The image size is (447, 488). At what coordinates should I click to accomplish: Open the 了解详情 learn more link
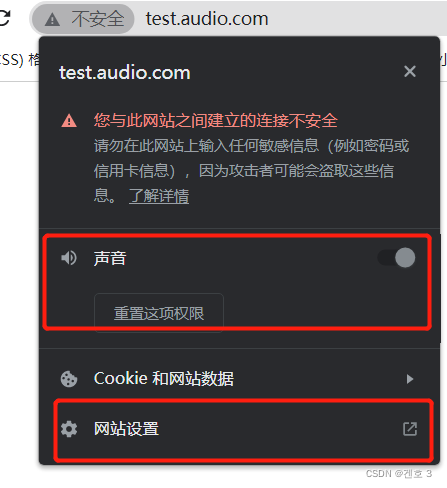(159, 196)
